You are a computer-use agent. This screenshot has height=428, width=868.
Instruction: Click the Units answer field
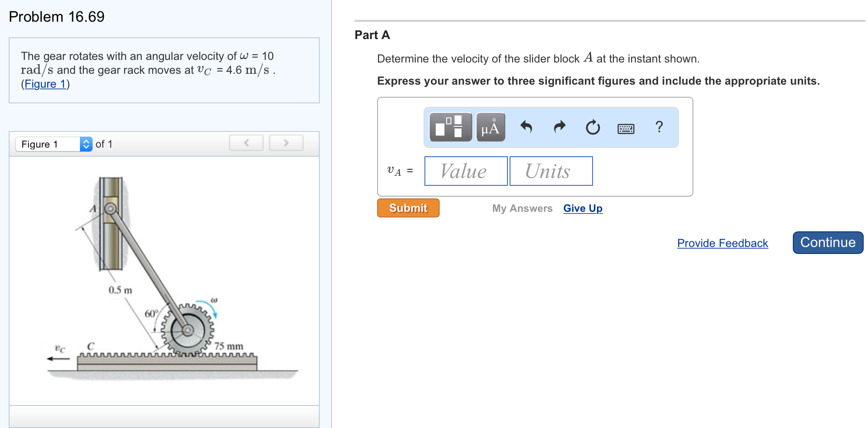551,171
